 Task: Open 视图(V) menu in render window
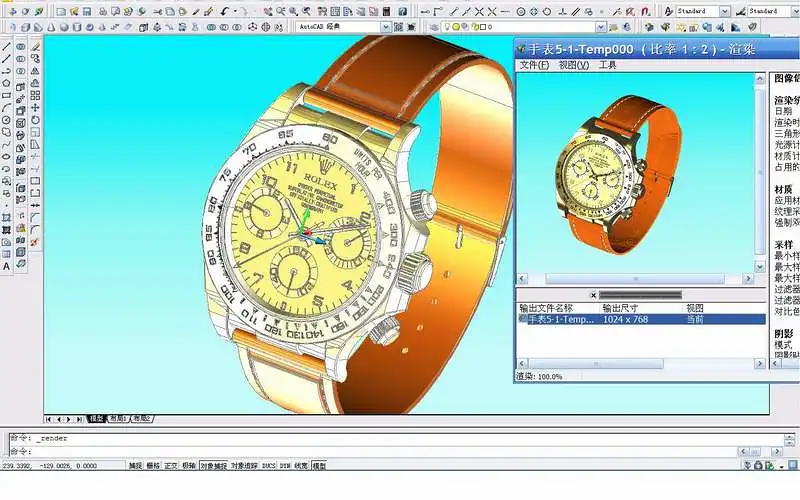574,65
